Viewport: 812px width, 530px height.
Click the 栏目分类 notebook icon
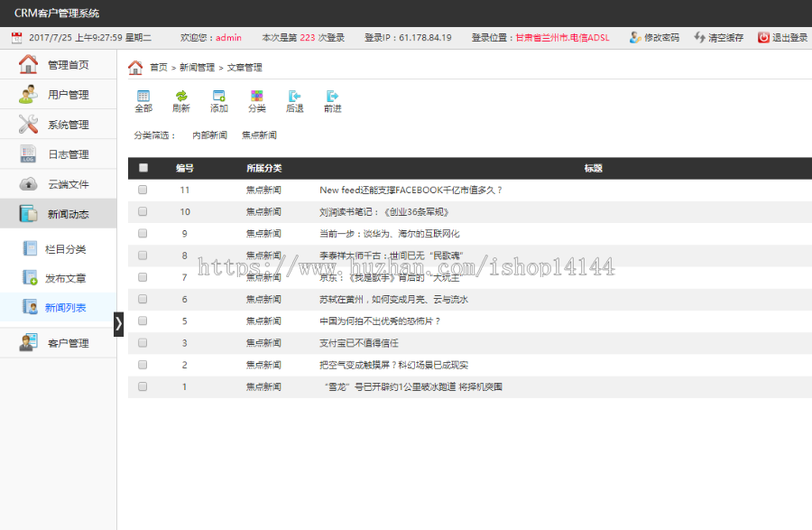(30, 248)
